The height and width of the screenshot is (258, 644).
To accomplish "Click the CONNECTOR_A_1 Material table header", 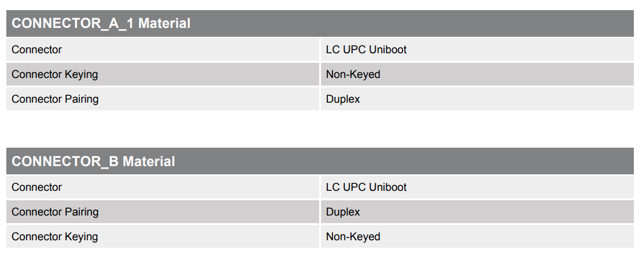I will coord(102,23).
